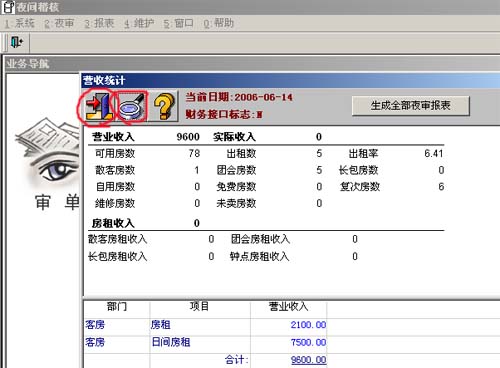Click the 长包房租收入 label
Image resolution: width=500 pixels, height=368 pixels.
[x=117, y=256]
